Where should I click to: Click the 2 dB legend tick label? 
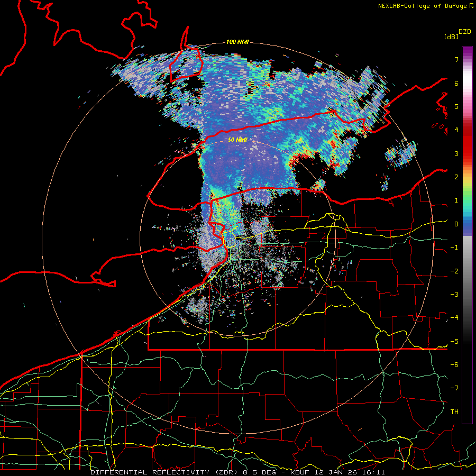456,177
